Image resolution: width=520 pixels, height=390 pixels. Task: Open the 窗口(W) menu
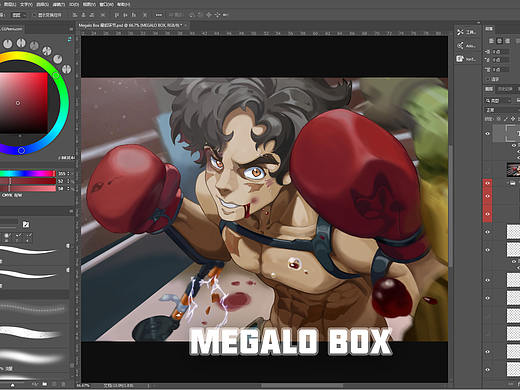(x=106, y=4)
